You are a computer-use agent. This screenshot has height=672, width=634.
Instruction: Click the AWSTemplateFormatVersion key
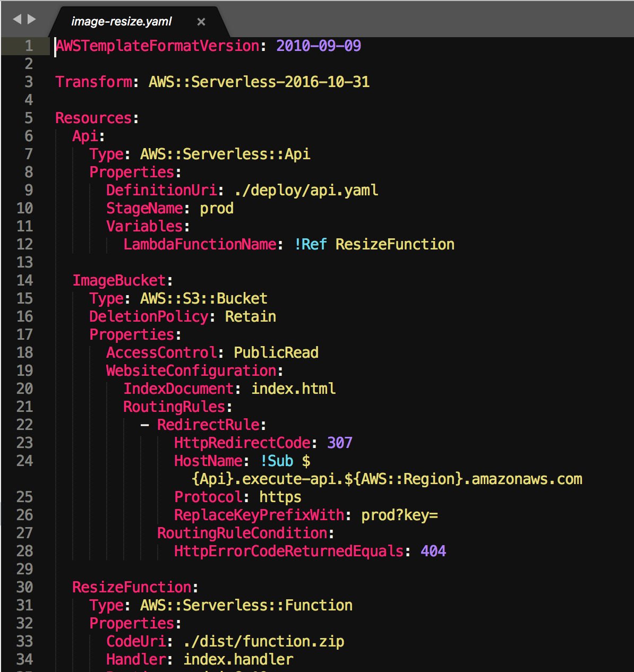(x=158, y=46)
